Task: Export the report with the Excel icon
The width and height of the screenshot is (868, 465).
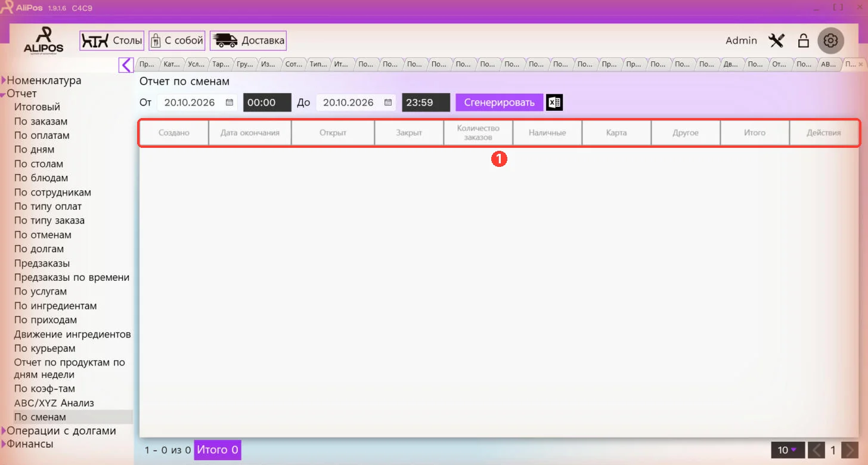Action: coord(554,103)
